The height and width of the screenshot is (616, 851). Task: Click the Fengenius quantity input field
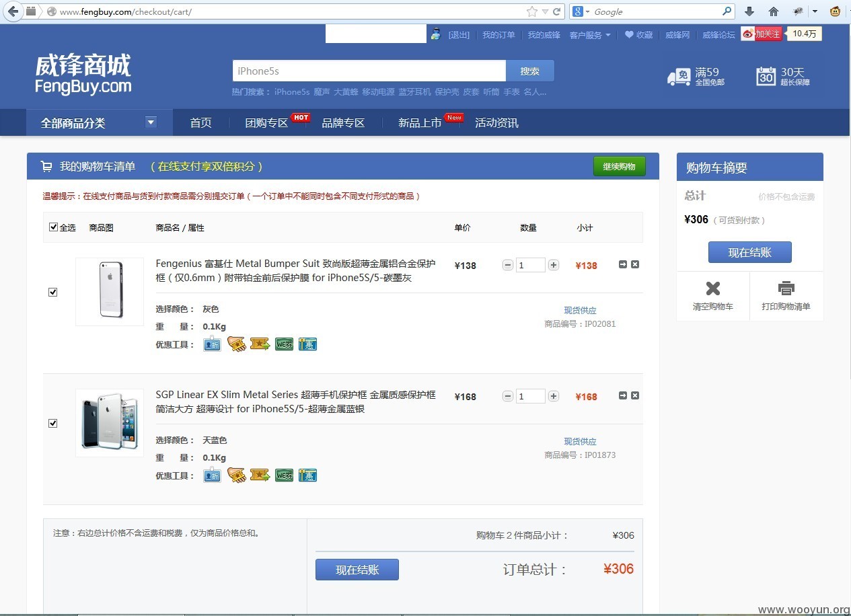531,265
